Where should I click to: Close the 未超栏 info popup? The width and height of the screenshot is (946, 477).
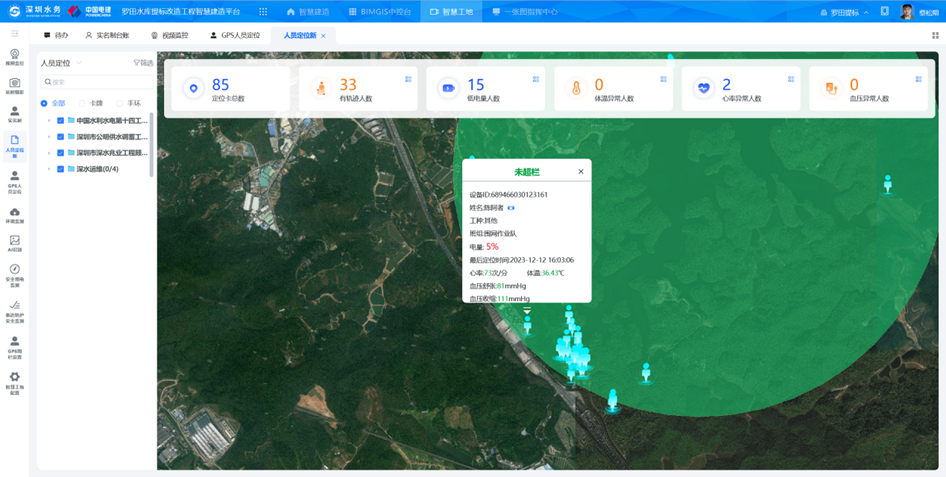581,172
